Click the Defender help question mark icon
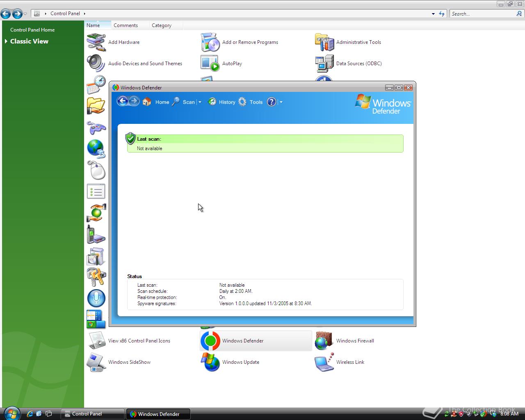Screen dimensions: 525x420 point(272,102)
